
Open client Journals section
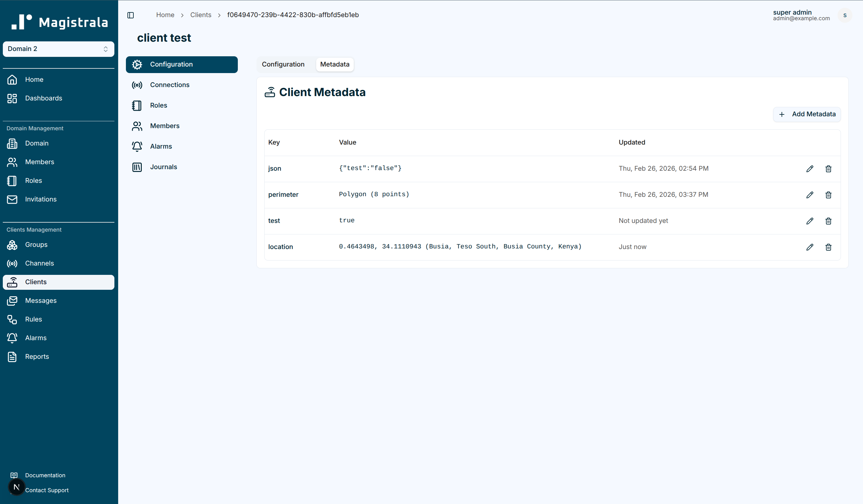coord(163,167)
